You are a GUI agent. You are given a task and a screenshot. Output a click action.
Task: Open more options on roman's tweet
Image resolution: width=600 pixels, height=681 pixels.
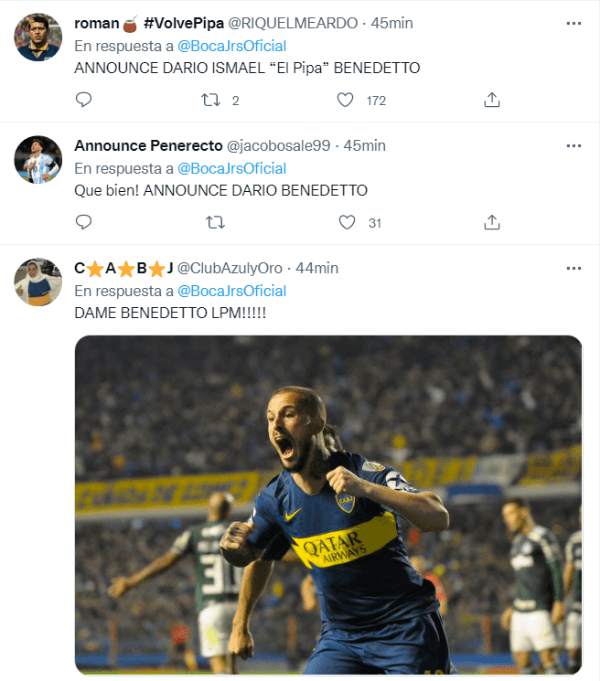[573, 23]
